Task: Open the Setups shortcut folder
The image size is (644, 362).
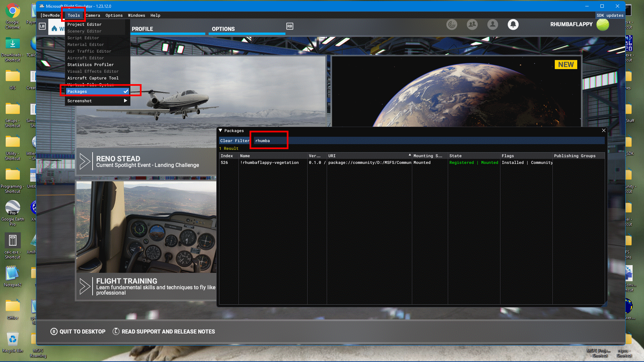Action: point(12,115)
